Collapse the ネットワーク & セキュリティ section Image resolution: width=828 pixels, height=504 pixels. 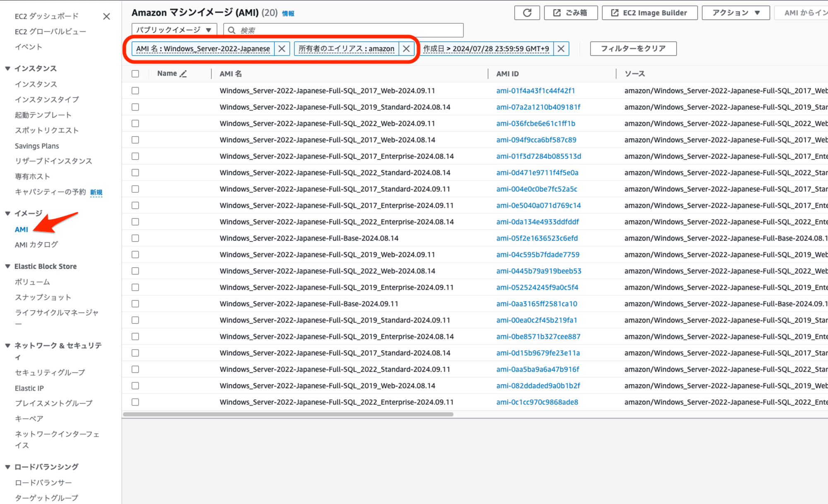click(x=7, y=346)
